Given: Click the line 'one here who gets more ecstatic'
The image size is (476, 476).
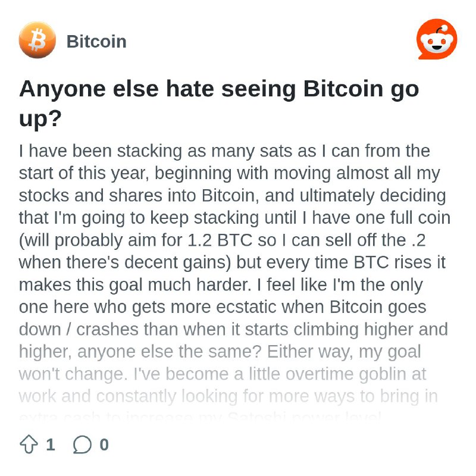Looking at the screenshot, I should pyautogui.click(x=223, y=307).
